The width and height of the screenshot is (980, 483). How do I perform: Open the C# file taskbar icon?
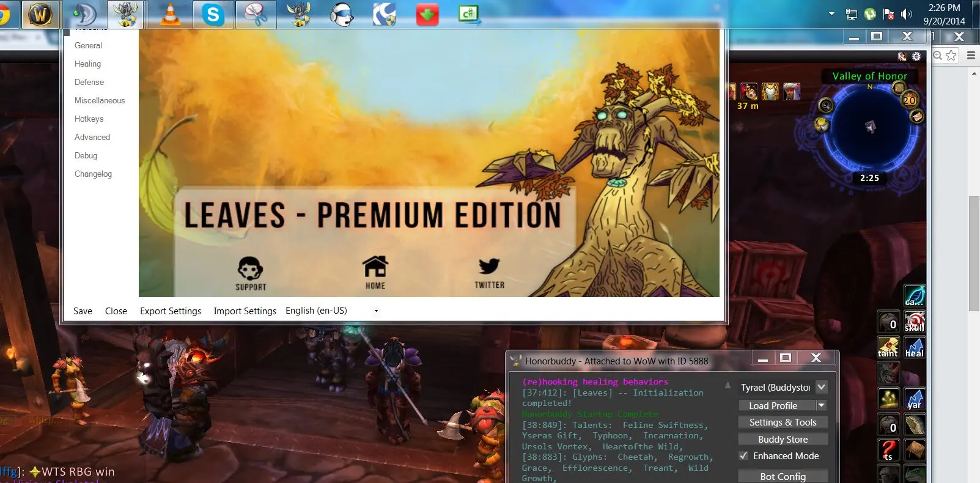470,15
